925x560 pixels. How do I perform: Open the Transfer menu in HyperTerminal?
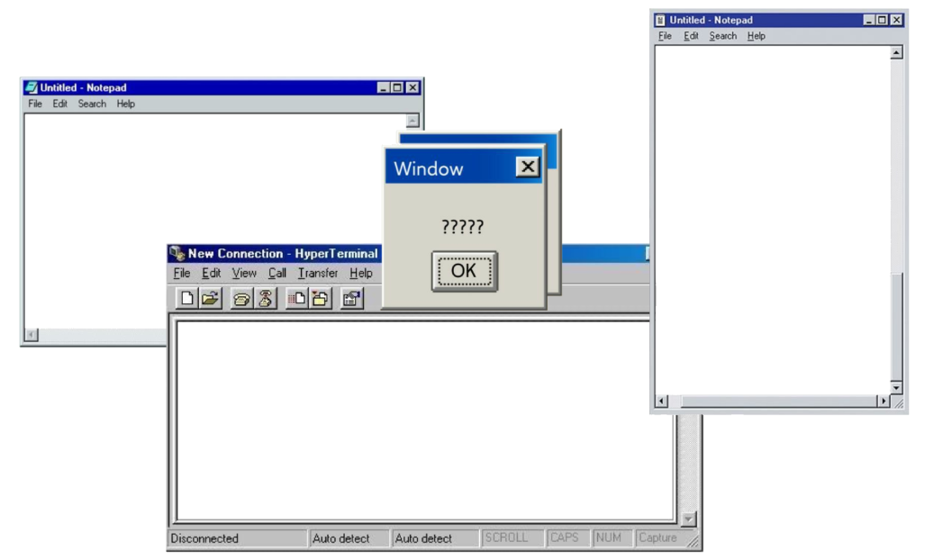click(x=318, y=274)
